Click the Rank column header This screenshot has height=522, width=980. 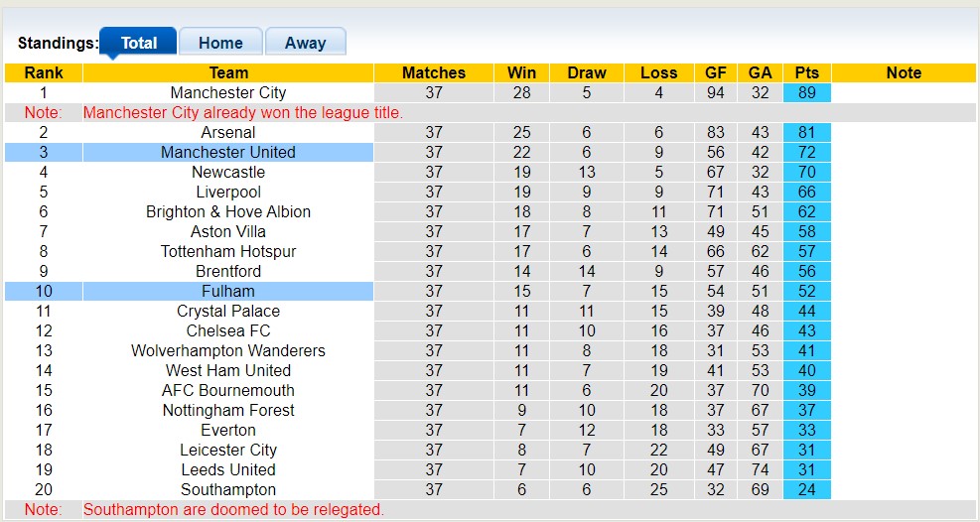44,72
